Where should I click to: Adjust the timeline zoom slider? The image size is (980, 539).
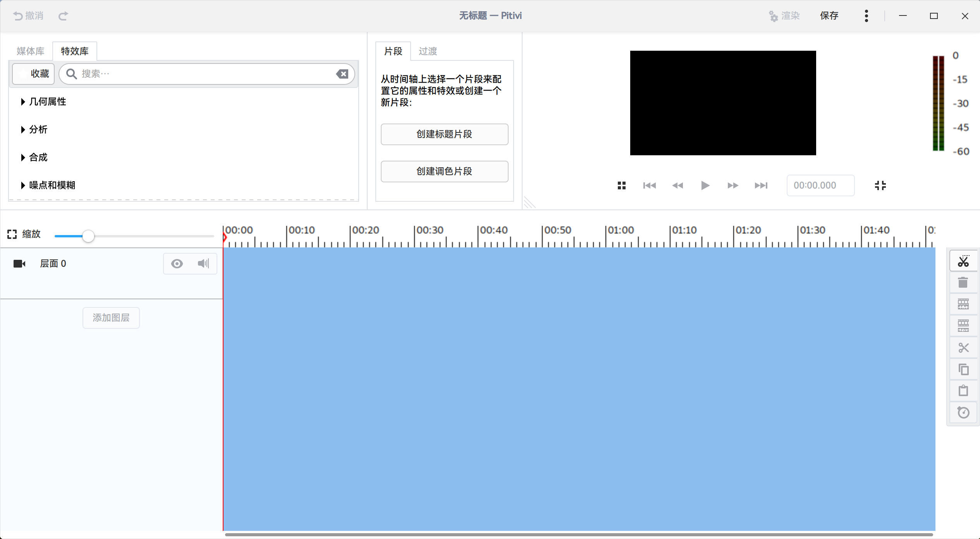tap(88, 235)
